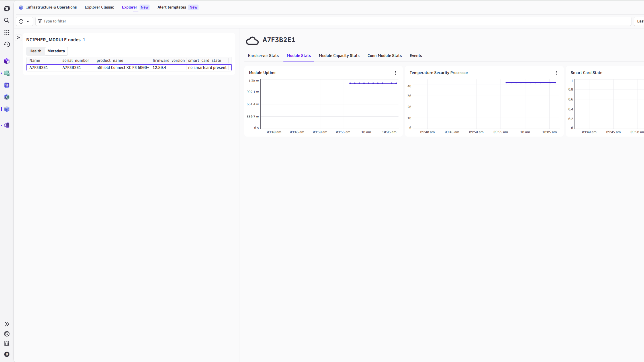Open the Events tab
Screen dimensions: 644x362
click(416, 56)
